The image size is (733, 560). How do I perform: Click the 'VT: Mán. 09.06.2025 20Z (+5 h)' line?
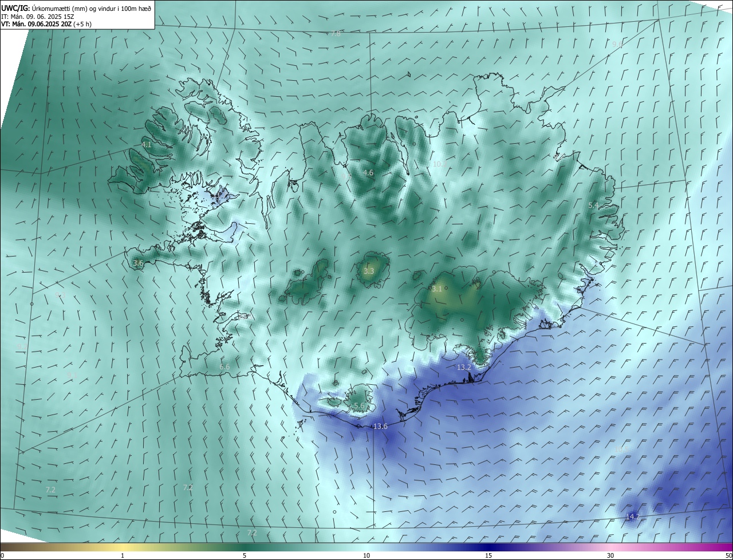(46, 24)
